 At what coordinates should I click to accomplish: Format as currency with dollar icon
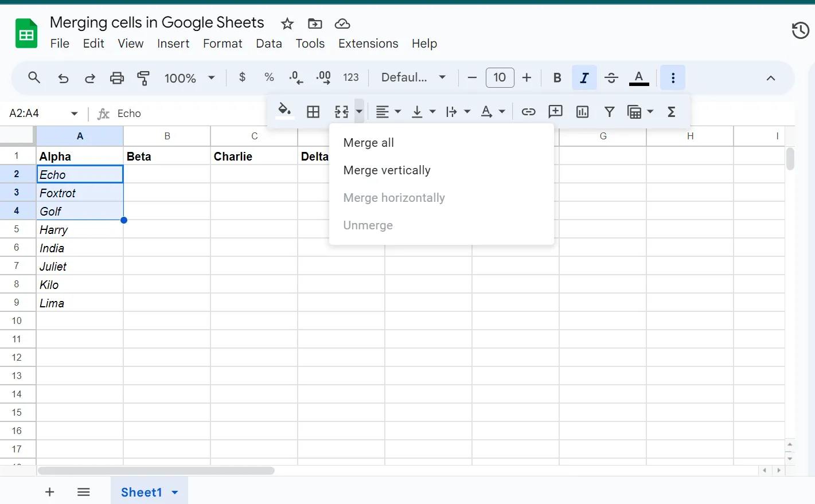[x=243, y=77]
